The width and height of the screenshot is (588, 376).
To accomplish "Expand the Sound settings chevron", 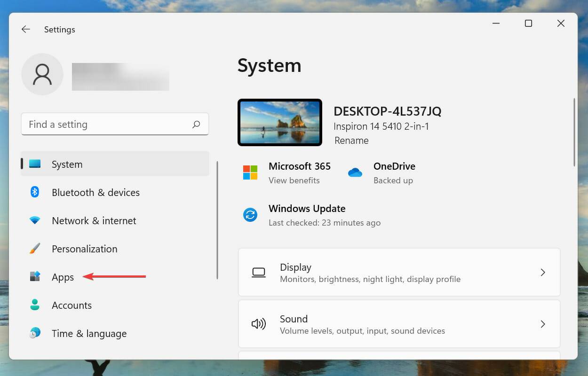I will [x=543, y=324].
